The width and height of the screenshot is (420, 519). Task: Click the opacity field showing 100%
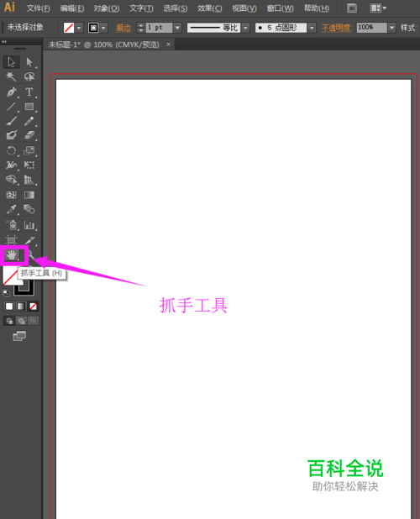pos(371,28)
